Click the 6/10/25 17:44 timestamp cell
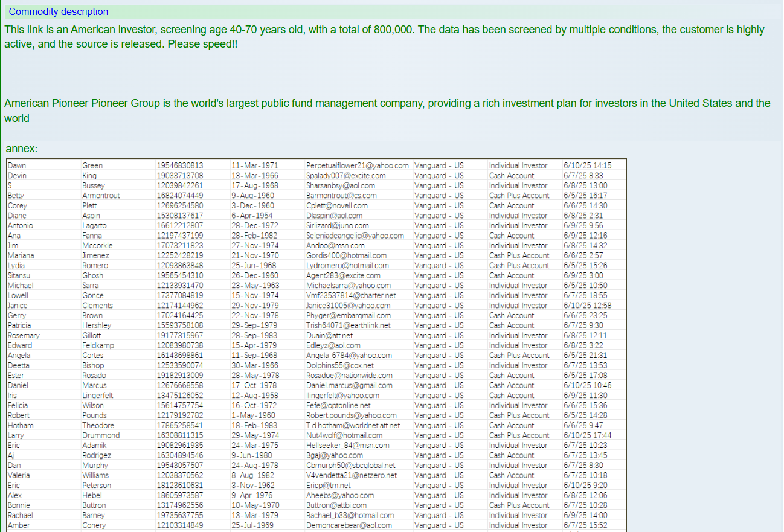 tap(587, 435)
